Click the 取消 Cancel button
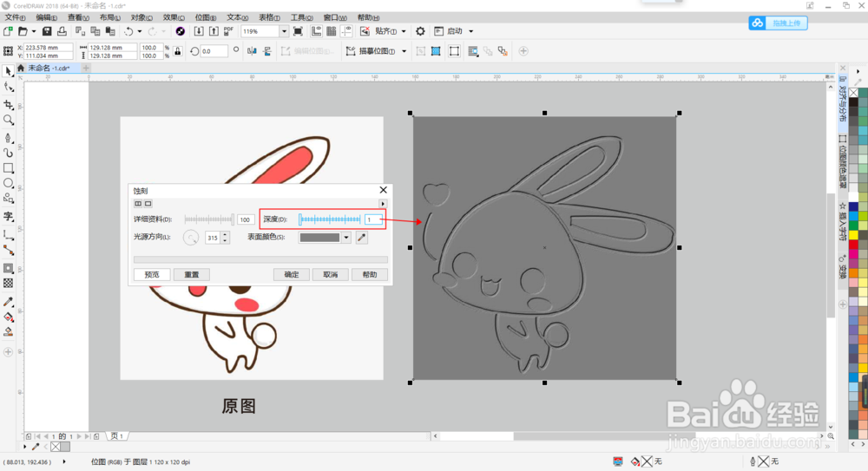The height and width of the screenshot is (471, 868). point(331,274)
